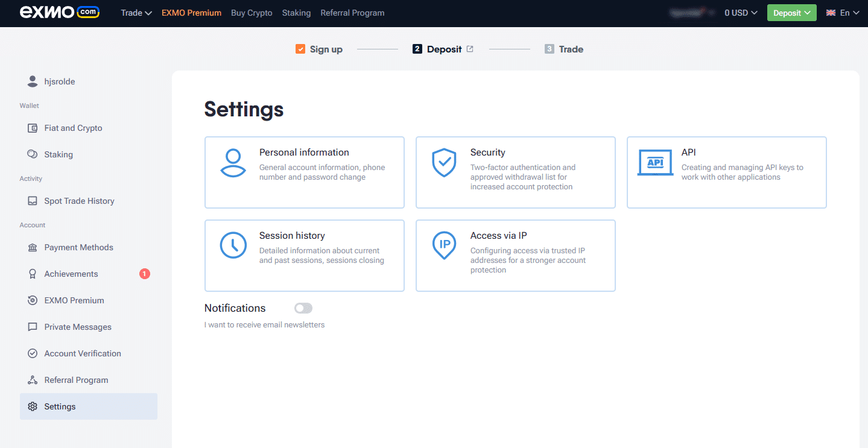The height and width of the screenshot is (448, 868).
Task: Click the Security shield icon
Action: click(x=444, y=163)
